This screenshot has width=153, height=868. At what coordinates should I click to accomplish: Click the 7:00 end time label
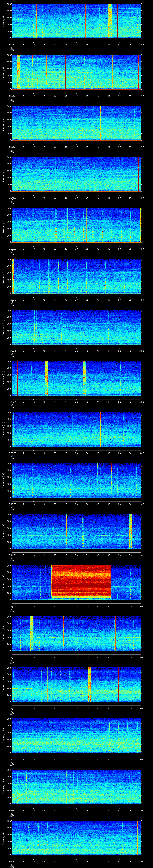coord(141,300)
